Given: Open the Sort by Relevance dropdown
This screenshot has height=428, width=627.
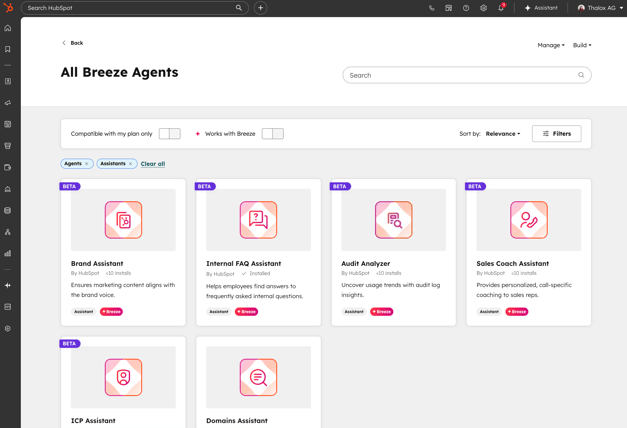Looking at the screenshot, I should coord(503,134).
